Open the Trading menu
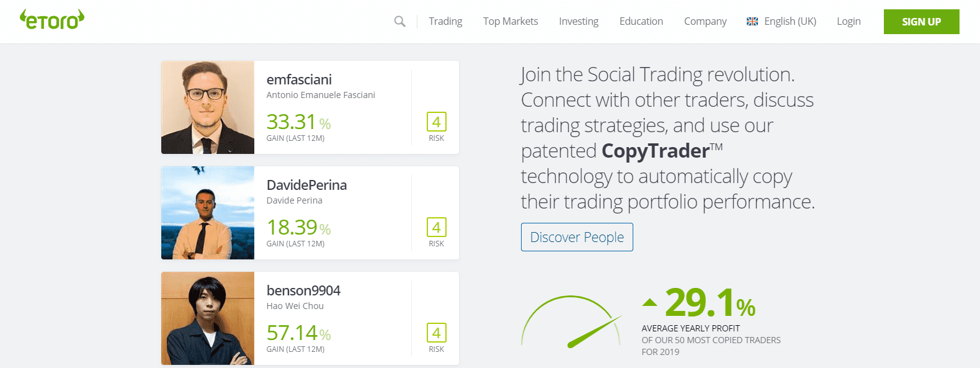Image resolution: width=980 pixels, height=368 pixels. tap(445, 22)
